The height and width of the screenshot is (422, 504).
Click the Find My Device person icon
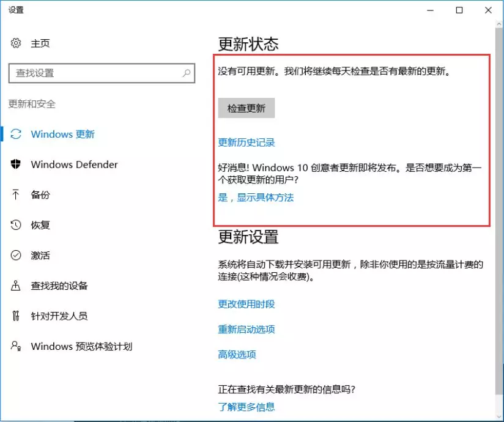(x=17, y=286)
